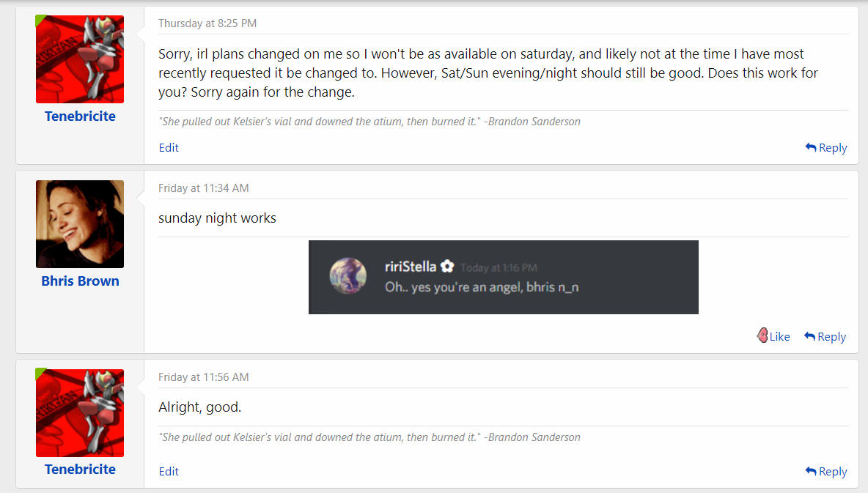Open Tenebricite's avatar on the 11:56 AM post
The width and height of the screenshot is (868, 493).
tap(80, 413)
